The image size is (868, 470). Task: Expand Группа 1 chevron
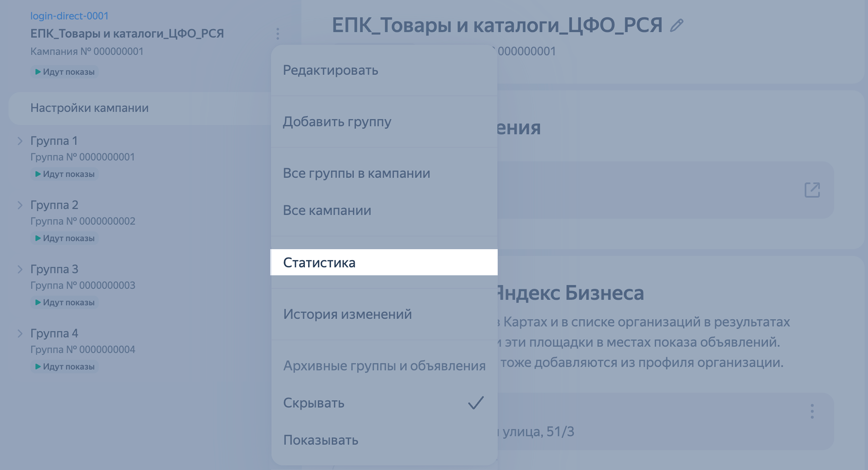20,141
